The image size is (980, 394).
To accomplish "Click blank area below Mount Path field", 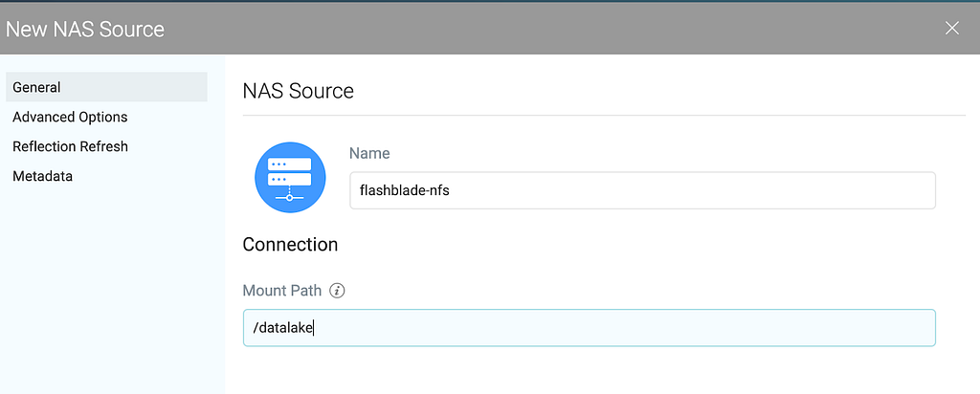I will point(590,371).
